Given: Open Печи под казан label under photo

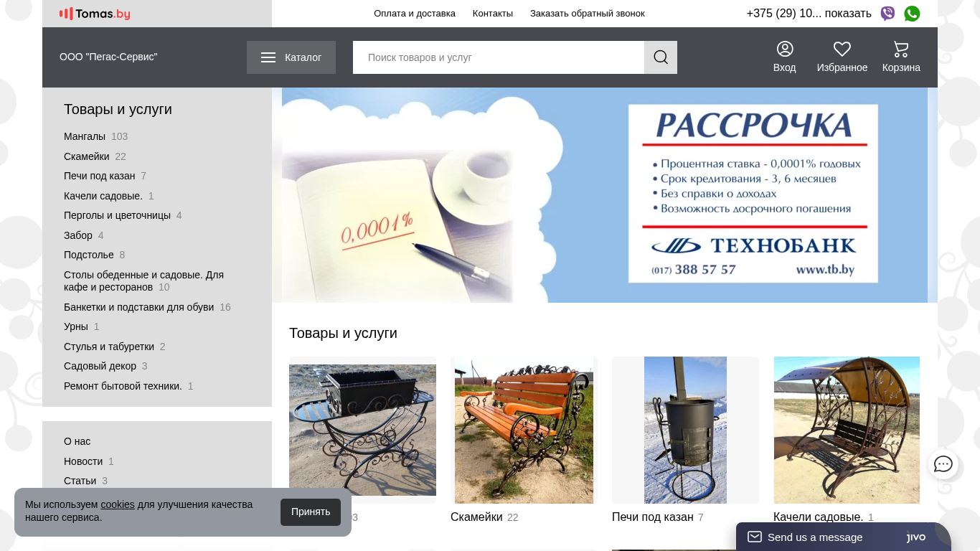Looking at the screenshot, I should 653,517.
